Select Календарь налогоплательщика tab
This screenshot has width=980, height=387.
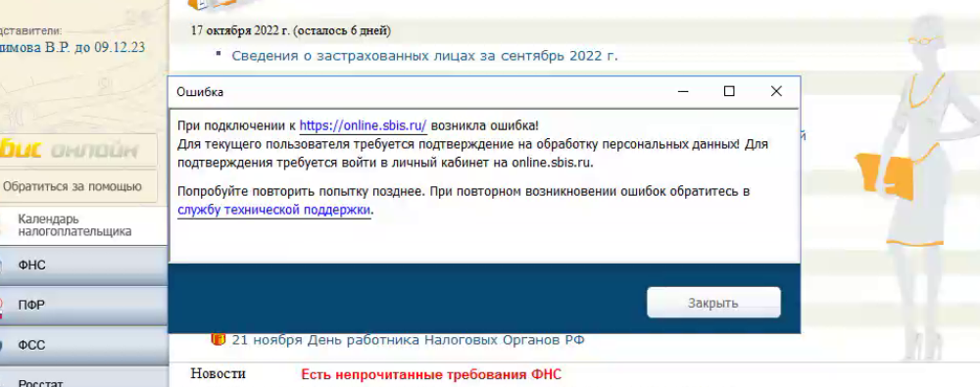point(83,225)
